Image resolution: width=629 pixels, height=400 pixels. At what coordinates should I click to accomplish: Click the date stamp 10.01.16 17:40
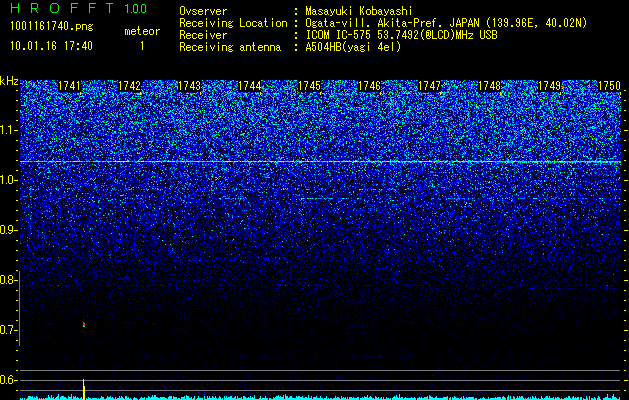tap(51, 46)
